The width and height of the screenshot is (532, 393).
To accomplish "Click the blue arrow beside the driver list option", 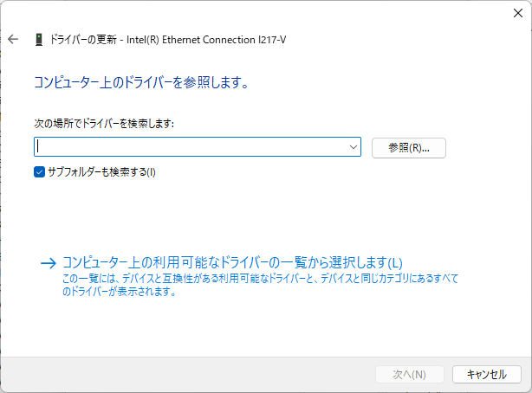I will pos(49,263).
